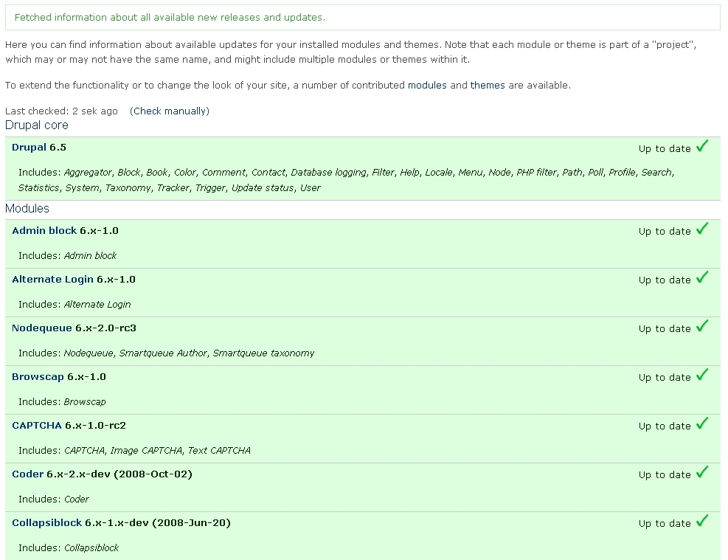Click the Admin block up-to-date checkmark
The width and height of the screenshot is (728, 560).
702,229
